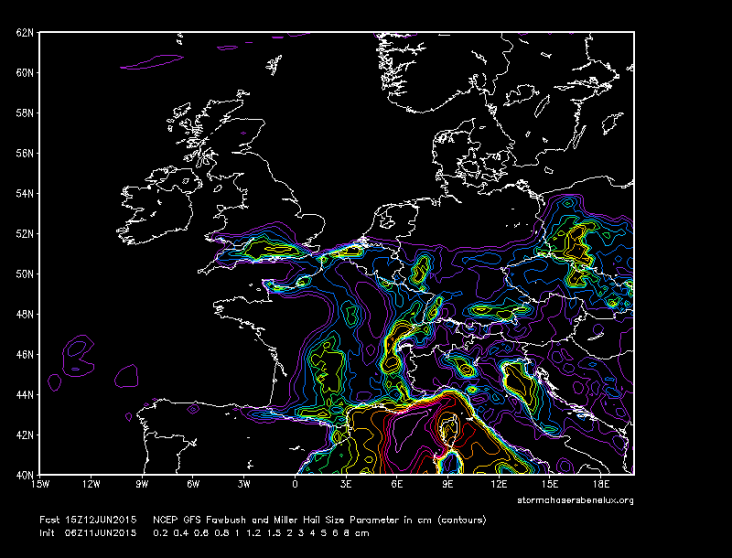Click the 3W longitude tick label
Screen dimensions: 732x558
point(244,484)
